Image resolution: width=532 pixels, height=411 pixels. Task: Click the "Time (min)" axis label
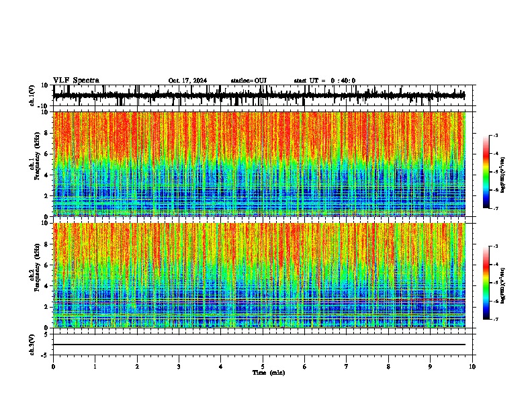(x=269, y=373)
